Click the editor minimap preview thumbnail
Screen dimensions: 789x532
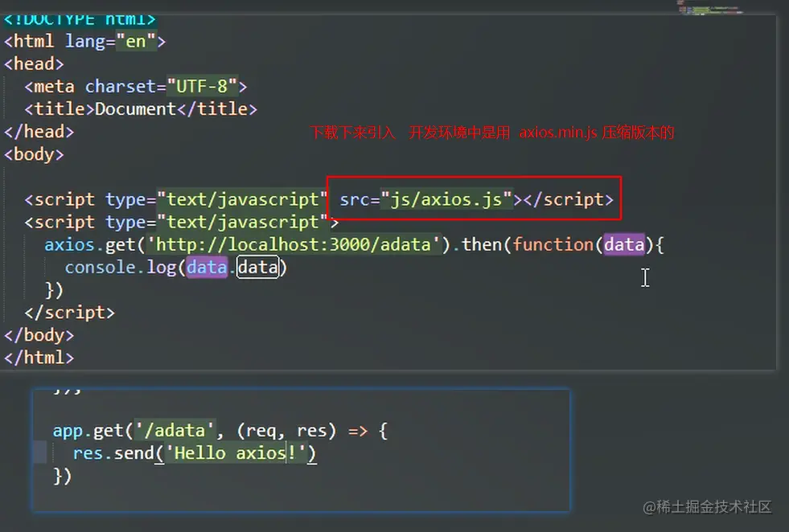709,7
